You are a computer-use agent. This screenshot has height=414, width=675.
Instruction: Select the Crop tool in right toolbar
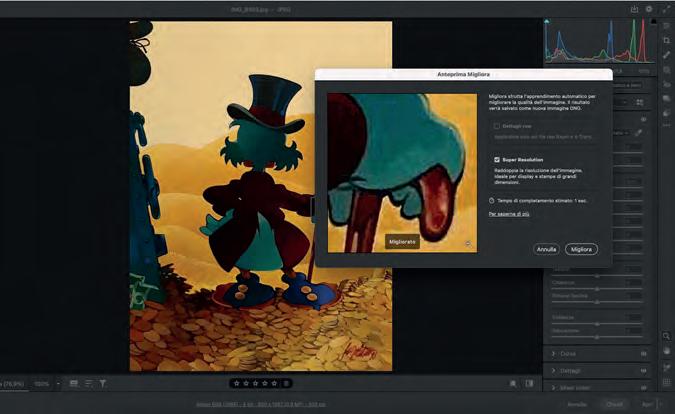pos(666,40)
